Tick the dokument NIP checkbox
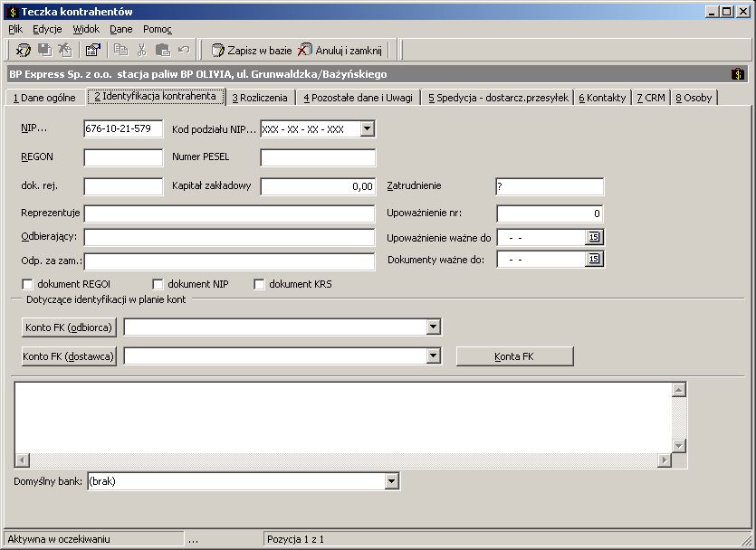Screen dimensions: 756x550 tap(158, 284)
